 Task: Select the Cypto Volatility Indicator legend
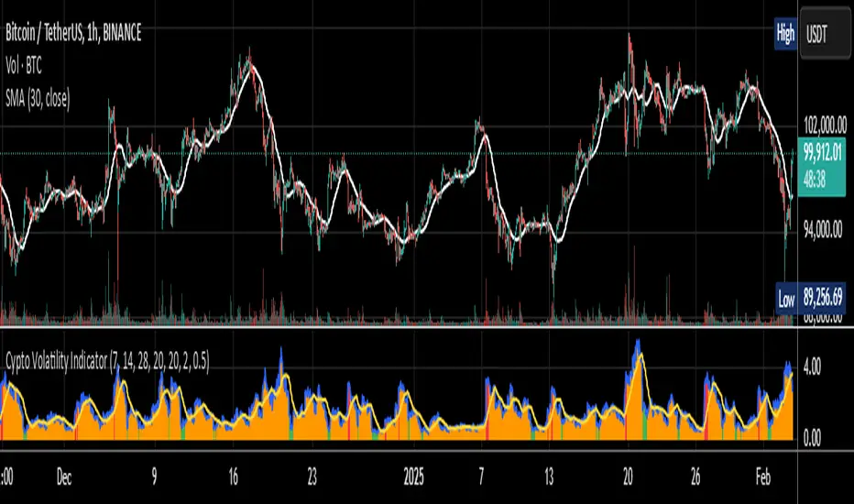click(x=107, y=361)
